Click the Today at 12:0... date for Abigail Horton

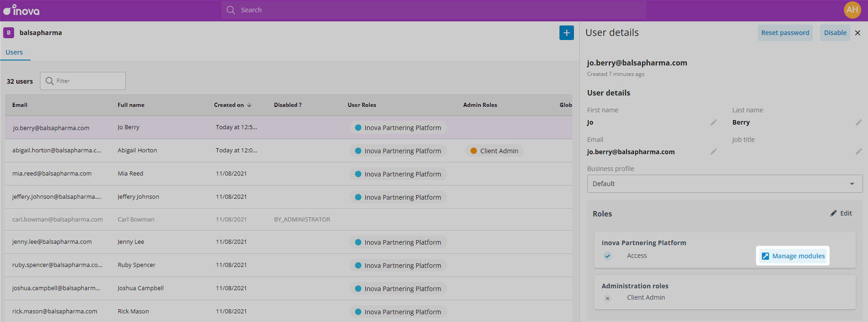tap(236, 150)
